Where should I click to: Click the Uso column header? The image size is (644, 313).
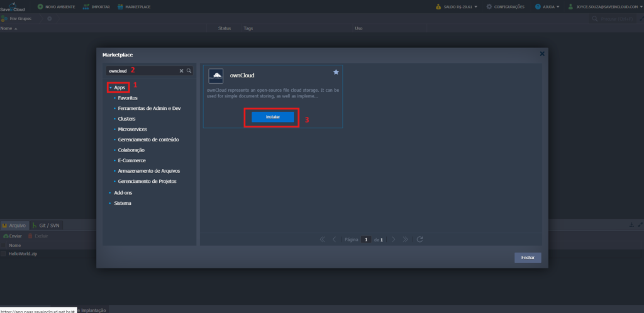358,28
